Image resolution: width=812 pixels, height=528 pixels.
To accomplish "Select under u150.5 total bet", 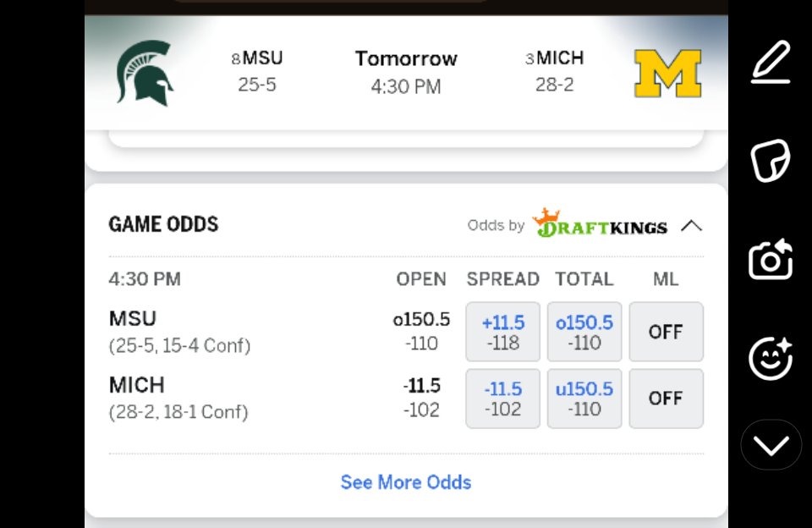I will 584,399.
